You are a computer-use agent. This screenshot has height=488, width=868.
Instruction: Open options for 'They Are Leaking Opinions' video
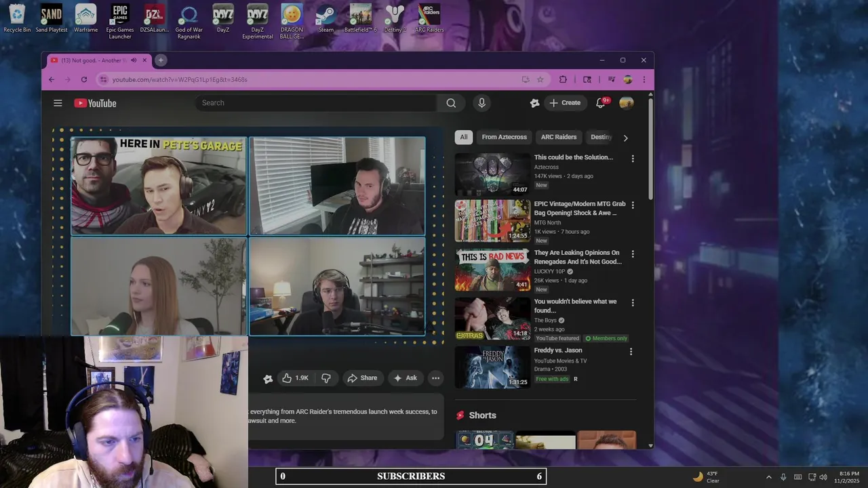633,253
